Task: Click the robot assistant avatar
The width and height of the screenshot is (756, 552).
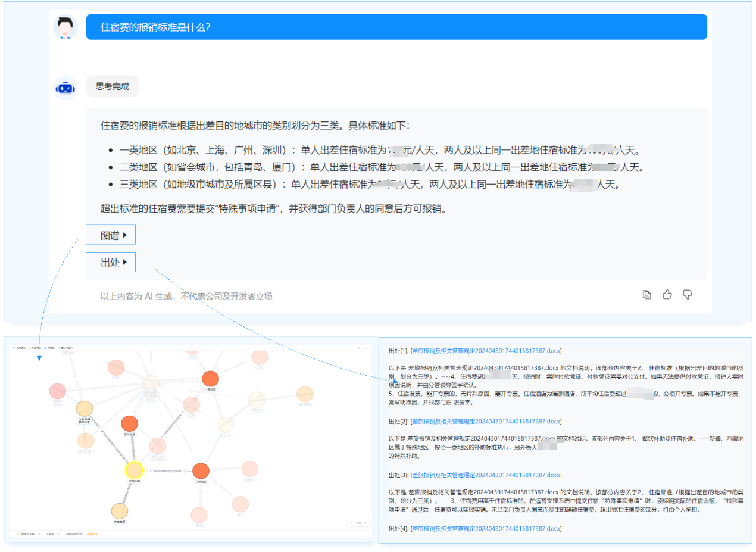Action: 65,86
